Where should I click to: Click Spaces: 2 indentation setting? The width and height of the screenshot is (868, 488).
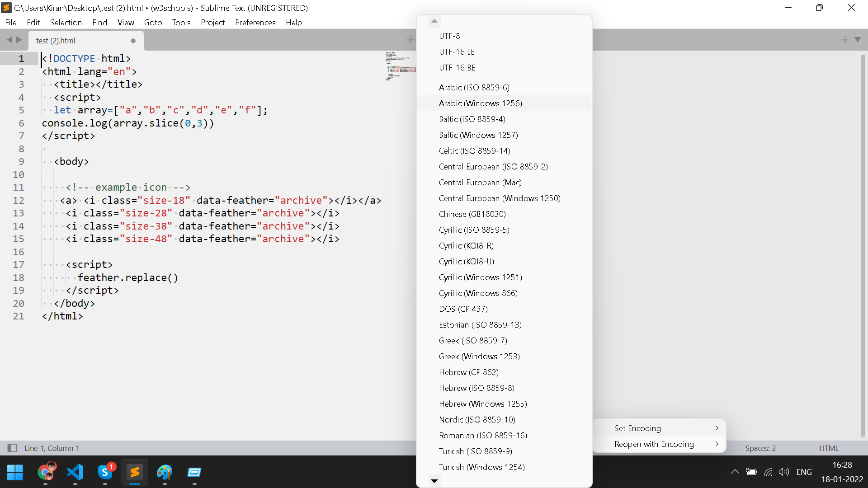coord(760,448)
